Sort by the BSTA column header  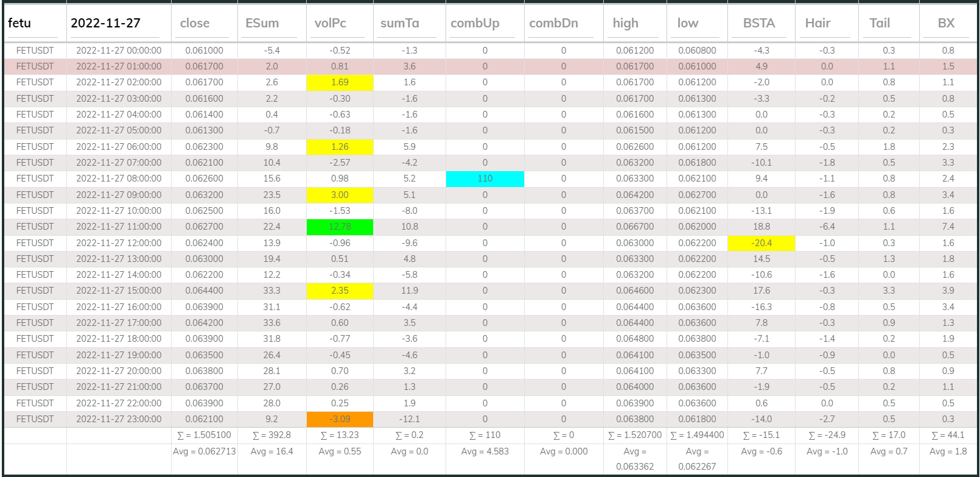click(x=759, y=23)
